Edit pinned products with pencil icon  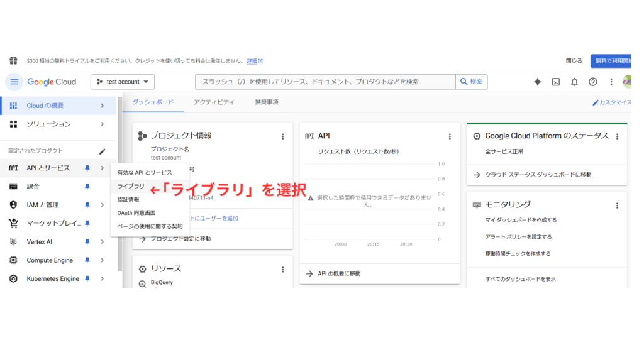103,151
